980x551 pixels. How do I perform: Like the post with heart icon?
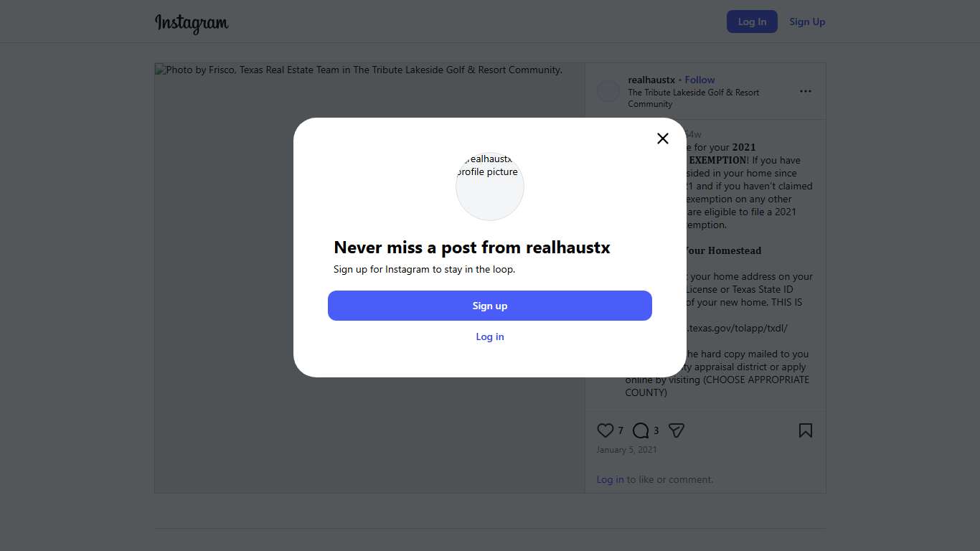coord(605,430)
